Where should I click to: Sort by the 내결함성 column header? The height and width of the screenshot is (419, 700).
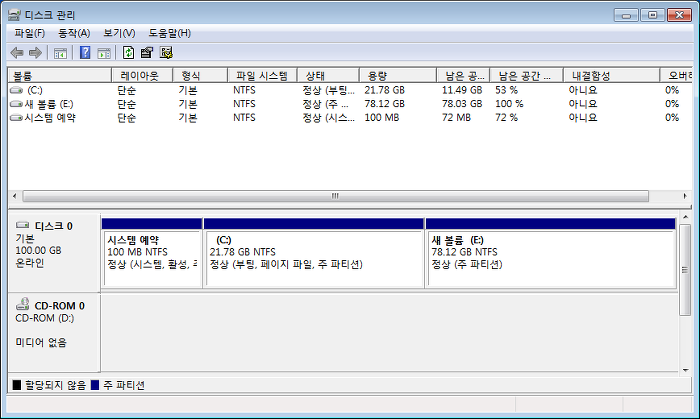[611, 75]
